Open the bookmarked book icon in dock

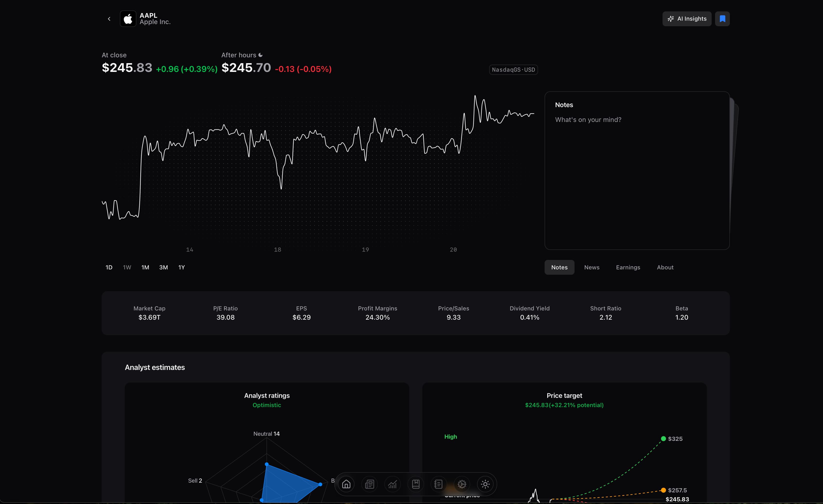pos(416,484)
